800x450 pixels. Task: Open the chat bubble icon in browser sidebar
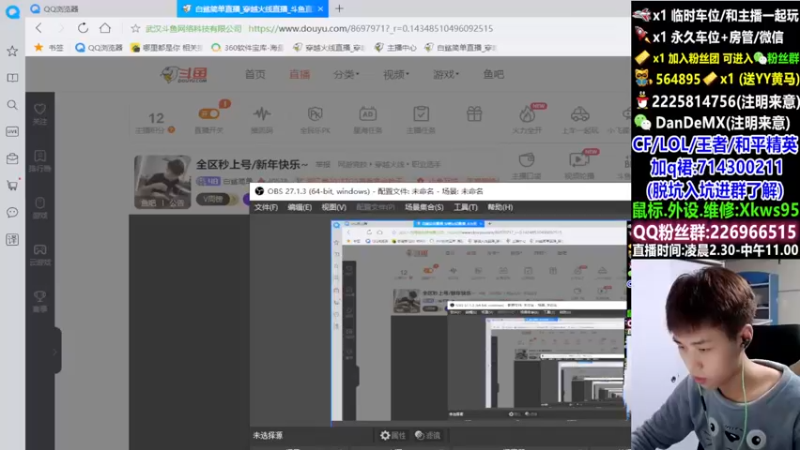tap(12, 212)
